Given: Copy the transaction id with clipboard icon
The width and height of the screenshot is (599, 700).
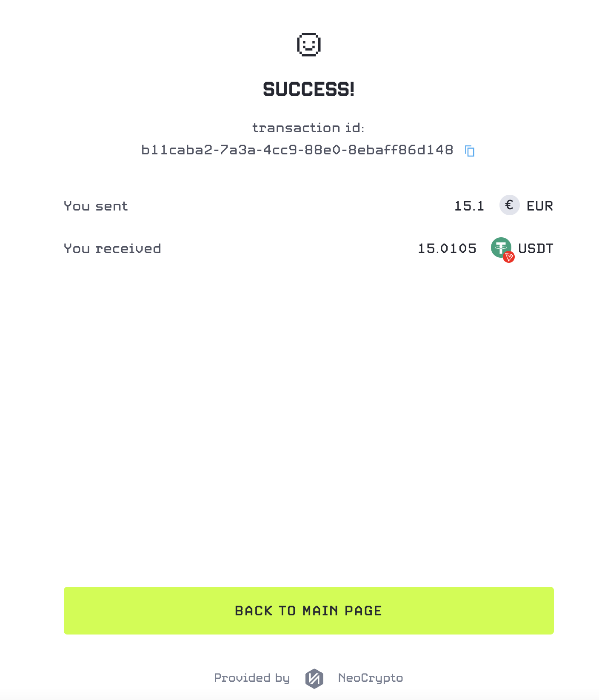Looking at the screenshot, I should click(x=470, y=151).
